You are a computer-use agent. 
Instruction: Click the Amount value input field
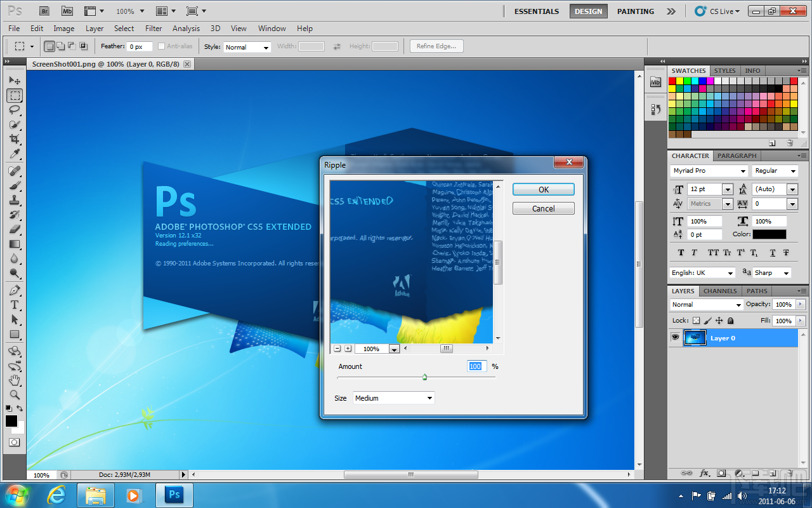(x=476, y=366)
